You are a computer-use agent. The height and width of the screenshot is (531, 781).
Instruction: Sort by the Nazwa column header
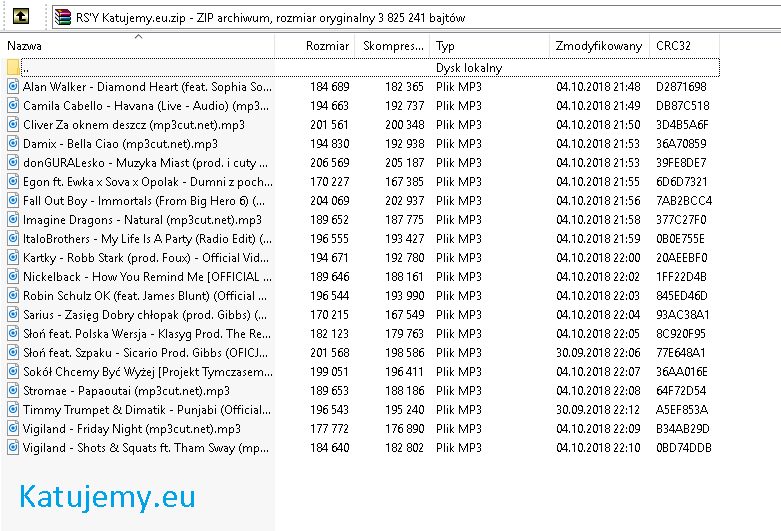[137, 46]
